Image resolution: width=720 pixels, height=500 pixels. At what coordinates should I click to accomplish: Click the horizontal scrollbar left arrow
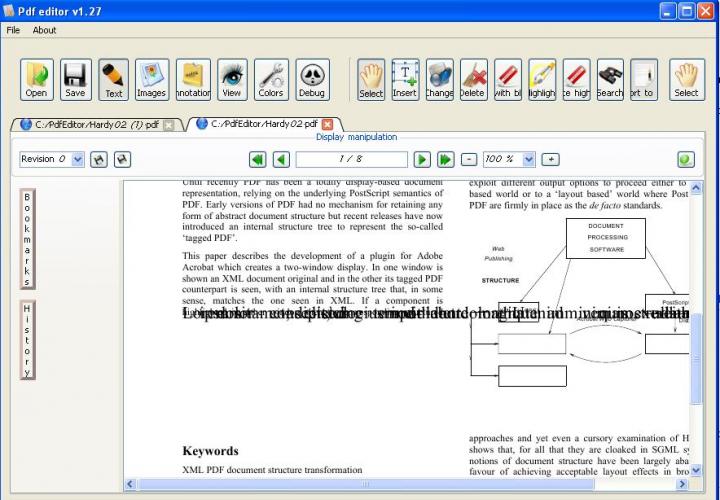pyautogui.click(x=130, y=484)
